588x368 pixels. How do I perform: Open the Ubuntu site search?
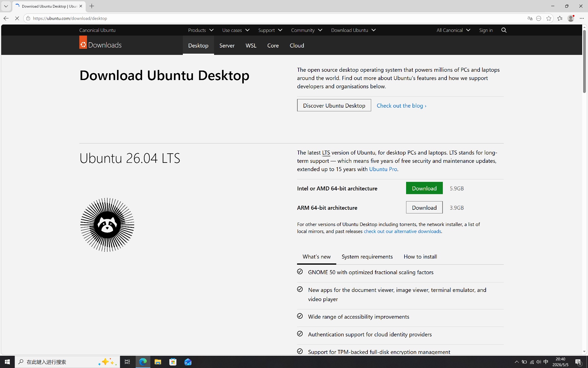pyautogui.click(x=504, y=30)
